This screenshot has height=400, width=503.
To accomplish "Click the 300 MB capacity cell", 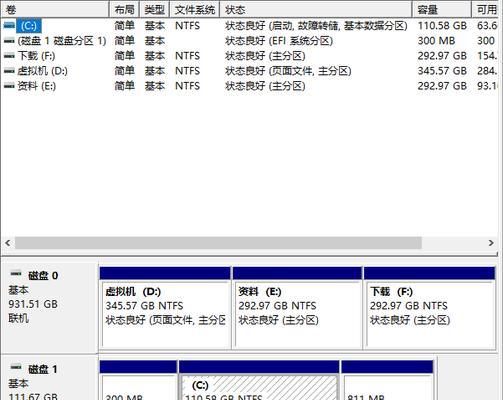I will [x=436, y=41].
